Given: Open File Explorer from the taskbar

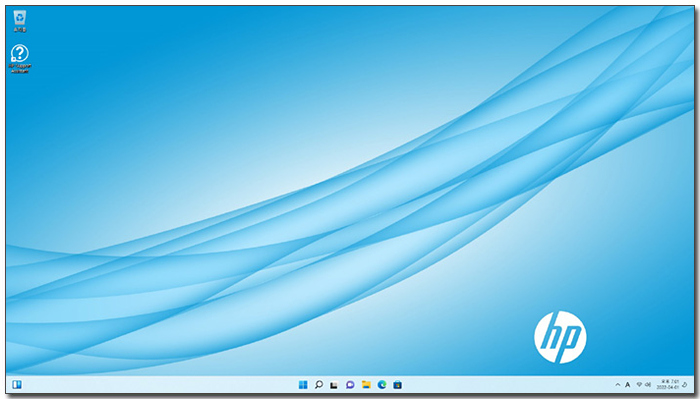Looking at the screenshot, I should tap(366, 384).
